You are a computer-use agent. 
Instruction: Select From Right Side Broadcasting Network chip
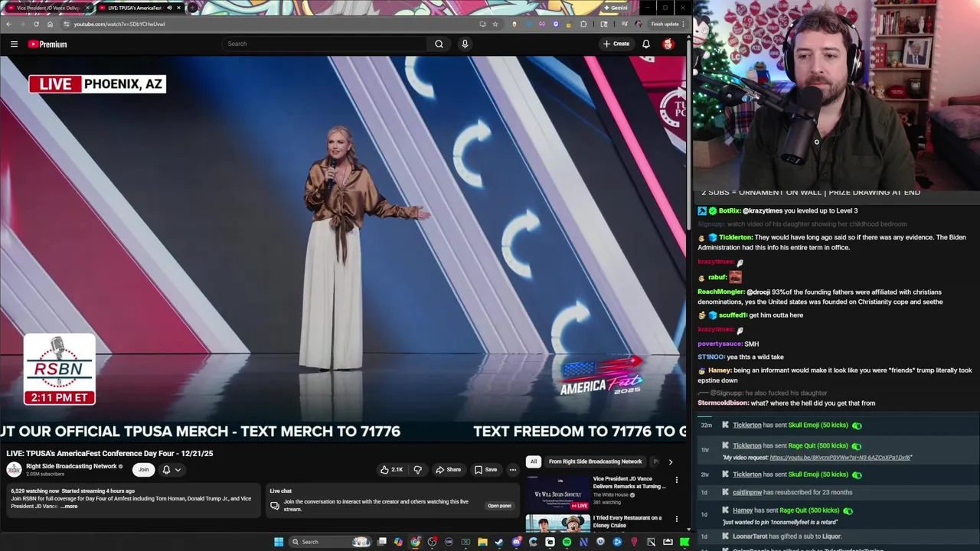[x=595, y=461]
